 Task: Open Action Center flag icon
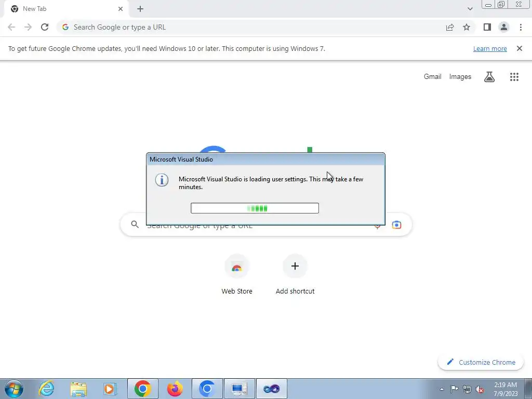click(x=454, y=389)
